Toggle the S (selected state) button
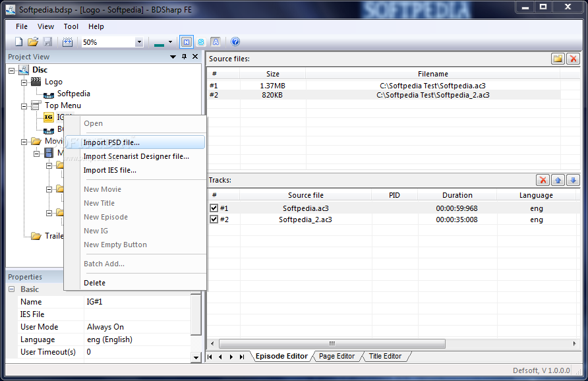588x381 pixels. (x=201, y=42)
